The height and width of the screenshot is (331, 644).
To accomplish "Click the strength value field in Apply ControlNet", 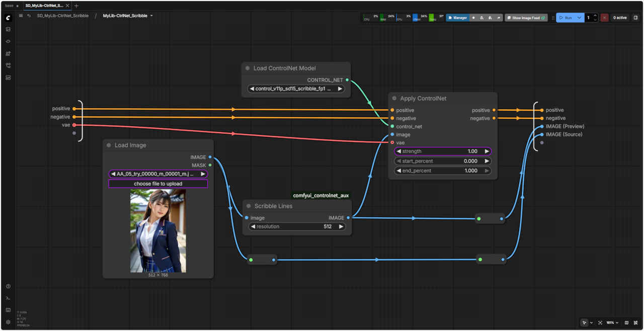I will (443, 151).
